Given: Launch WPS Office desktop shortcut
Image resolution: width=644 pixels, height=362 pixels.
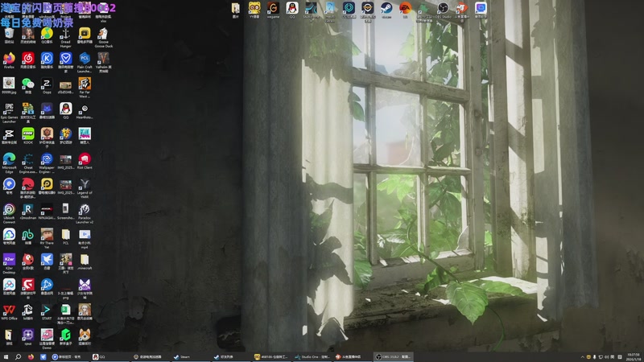Looking at the screenshot, I should pyautogui.click(x=9, y=311).
